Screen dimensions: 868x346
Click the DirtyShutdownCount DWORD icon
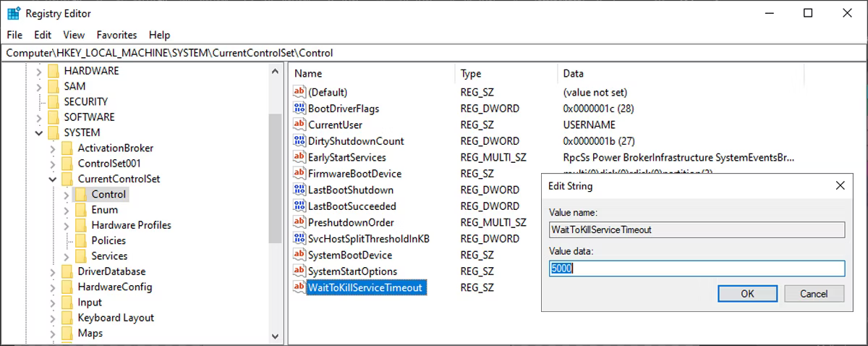[299, 141]
